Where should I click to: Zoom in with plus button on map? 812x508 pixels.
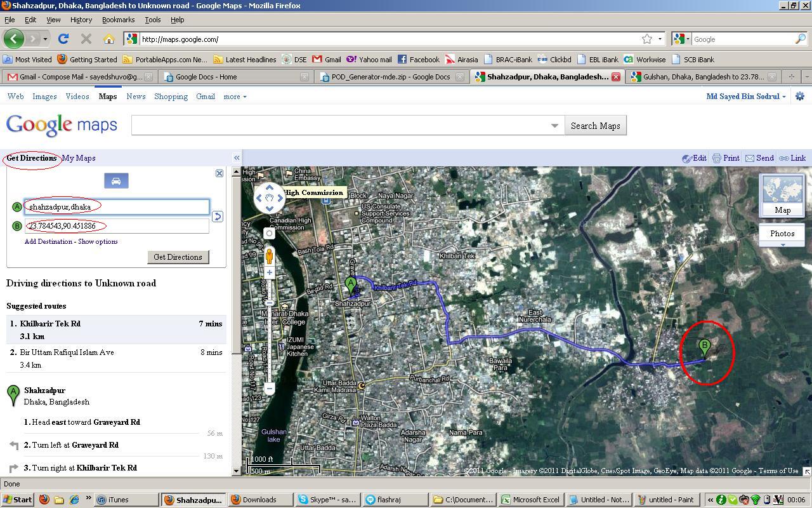coord(270,272)
